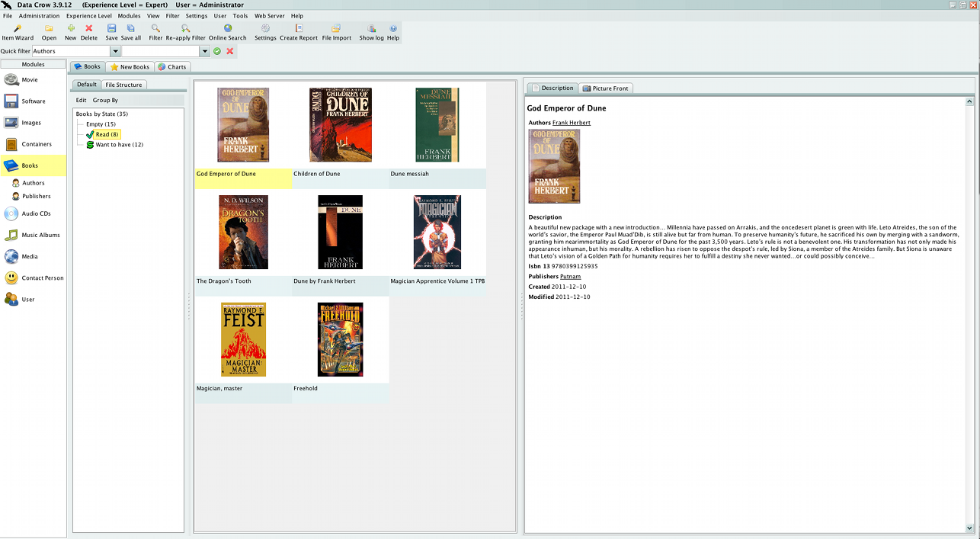Open the File menu
This screenshot has height=539, width=980.
click(x=8, y=16)
